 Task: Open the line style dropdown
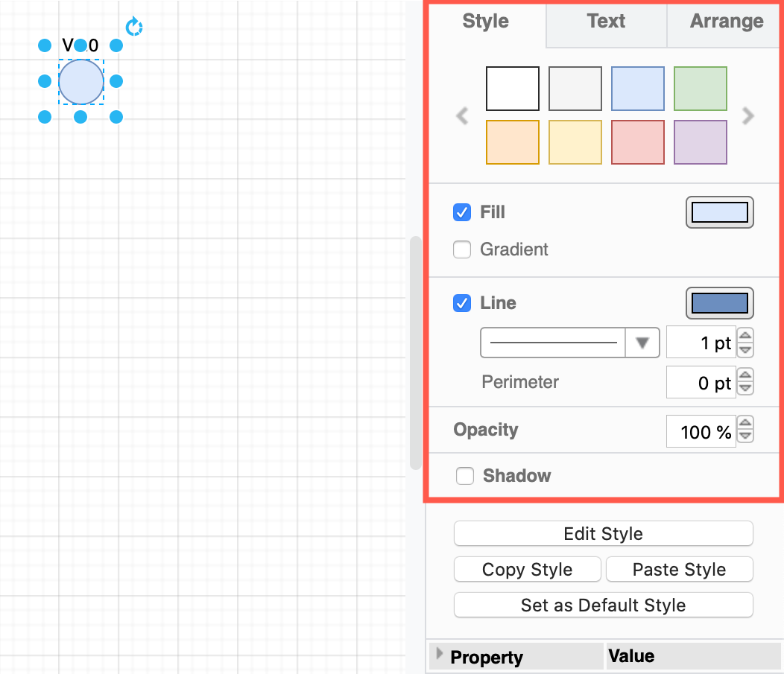click(642, 343)
